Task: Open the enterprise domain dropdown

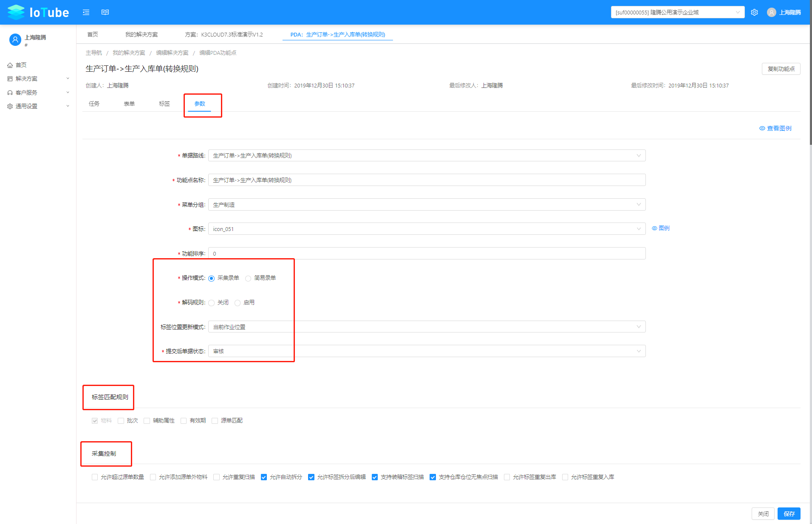Action: (677, 12)
